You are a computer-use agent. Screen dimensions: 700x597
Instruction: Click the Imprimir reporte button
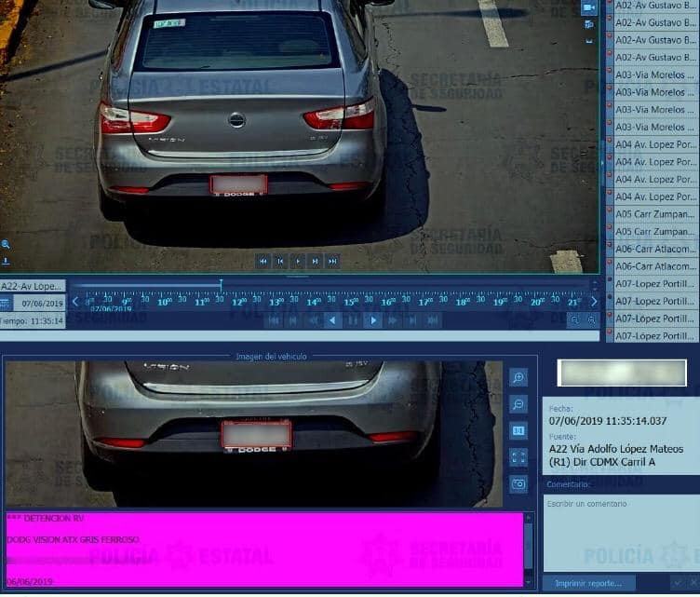click(x=595, y=583)
